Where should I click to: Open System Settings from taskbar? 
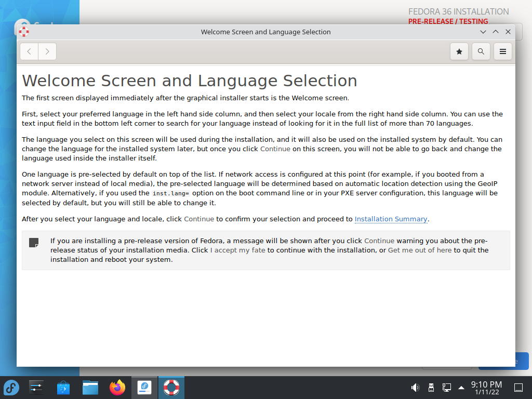pyautogui.click(x=36, y=388)
